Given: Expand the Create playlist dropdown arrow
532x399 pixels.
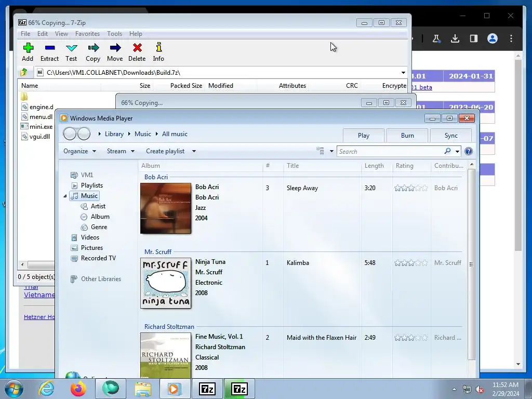Looking at the screenshot, I should pos(194,151).
